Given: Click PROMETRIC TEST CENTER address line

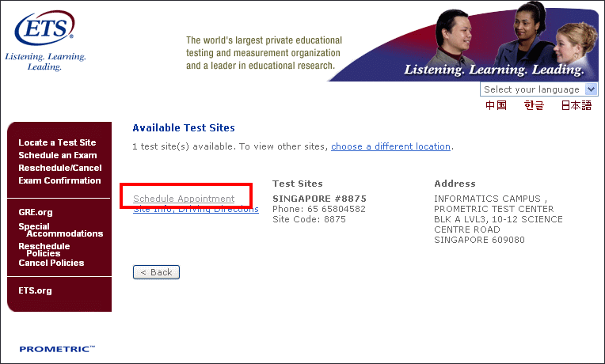Looking at the screenshot, I should (x=494, y=209).
